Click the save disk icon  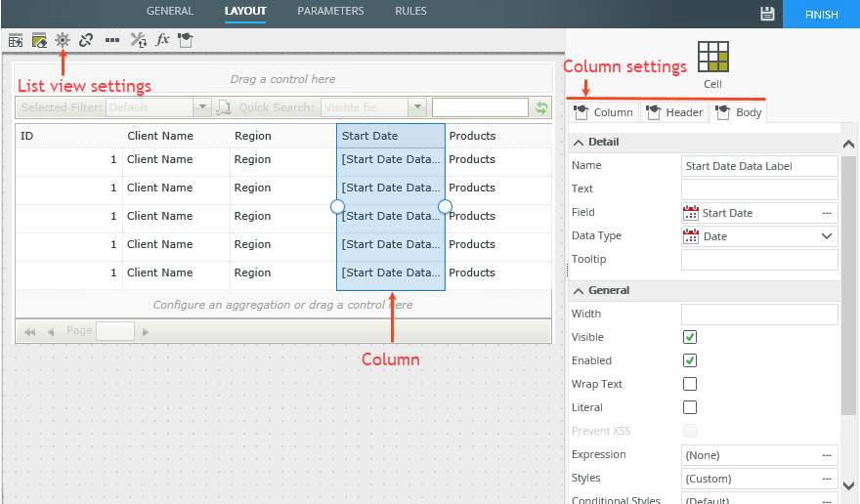click(x=767, y=14)
